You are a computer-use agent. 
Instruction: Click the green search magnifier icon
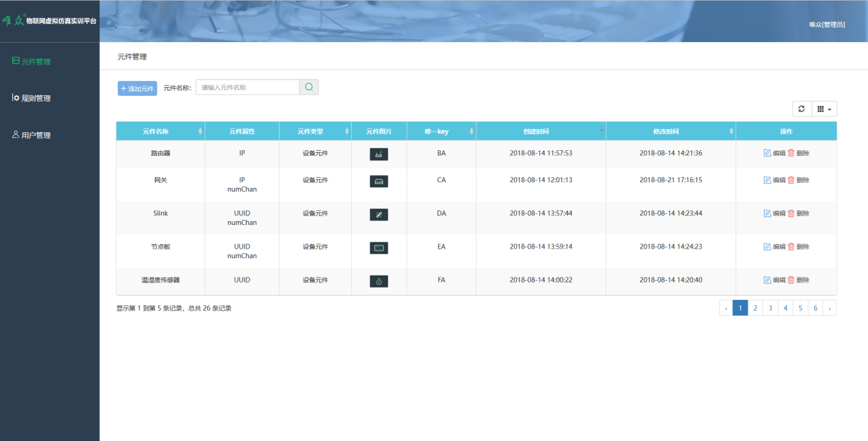[x=309, y=88]
